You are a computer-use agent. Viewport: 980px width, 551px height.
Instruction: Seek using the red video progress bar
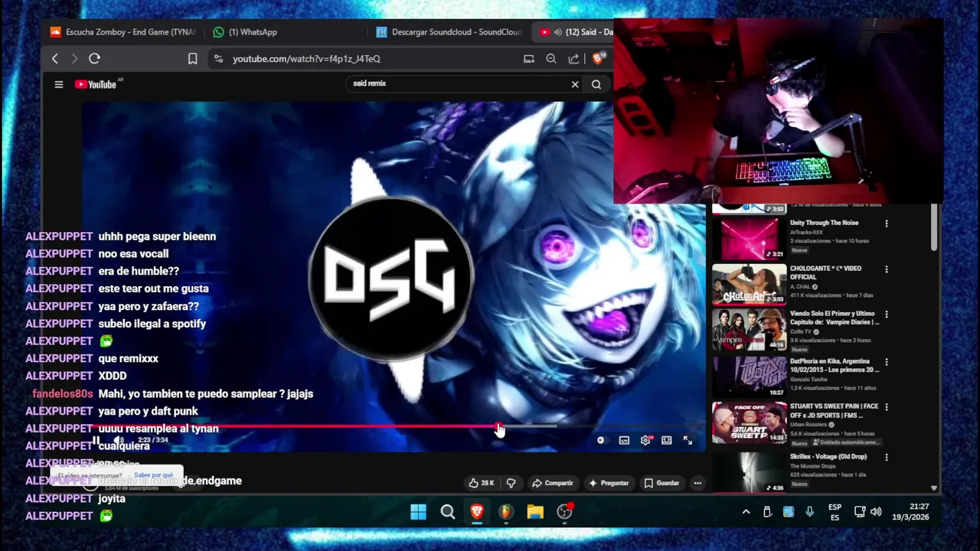coord(394,426)
